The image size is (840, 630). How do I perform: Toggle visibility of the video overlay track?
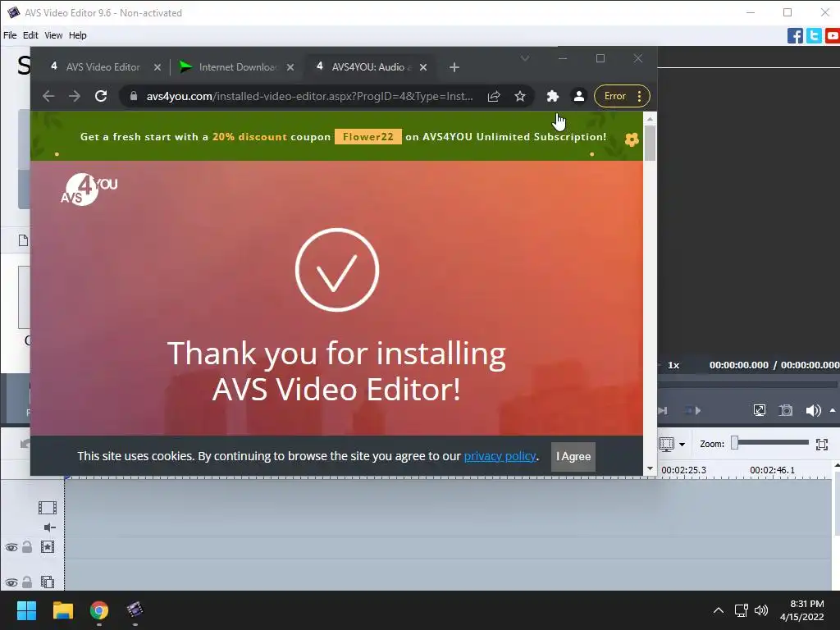pyautogui.click(x=11, y=582)
